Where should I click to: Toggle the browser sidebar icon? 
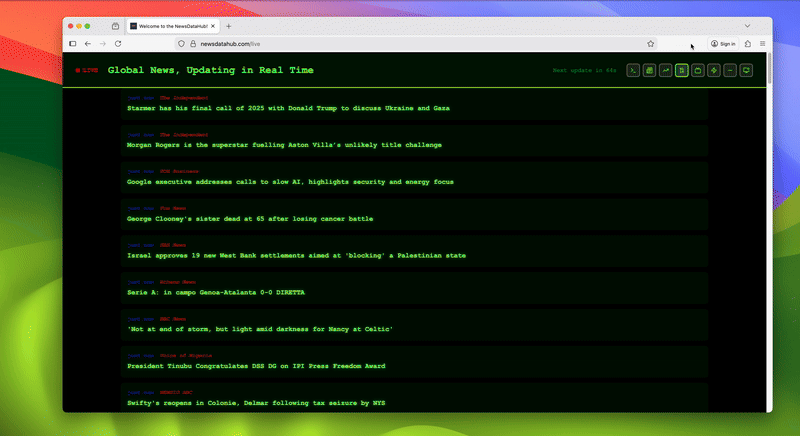point(72,44)
